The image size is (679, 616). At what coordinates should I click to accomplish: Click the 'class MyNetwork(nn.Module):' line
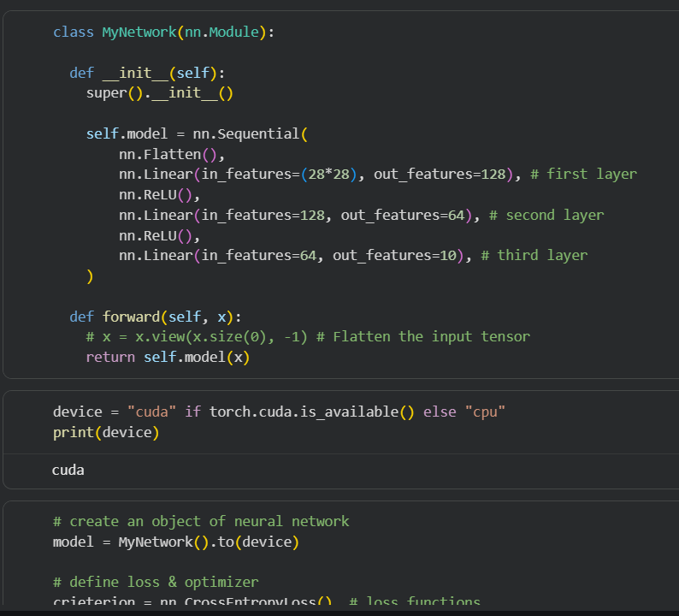pos(163,32)
